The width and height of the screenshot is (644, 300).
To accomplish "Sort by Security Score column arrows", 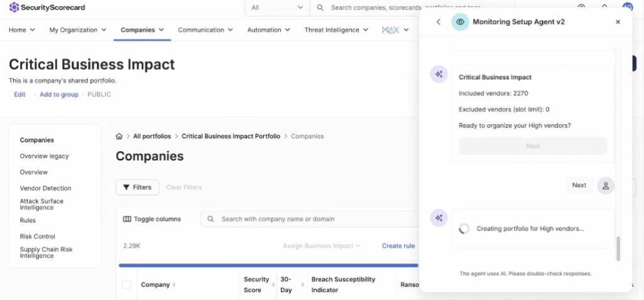I will click(x=273, y=285).
